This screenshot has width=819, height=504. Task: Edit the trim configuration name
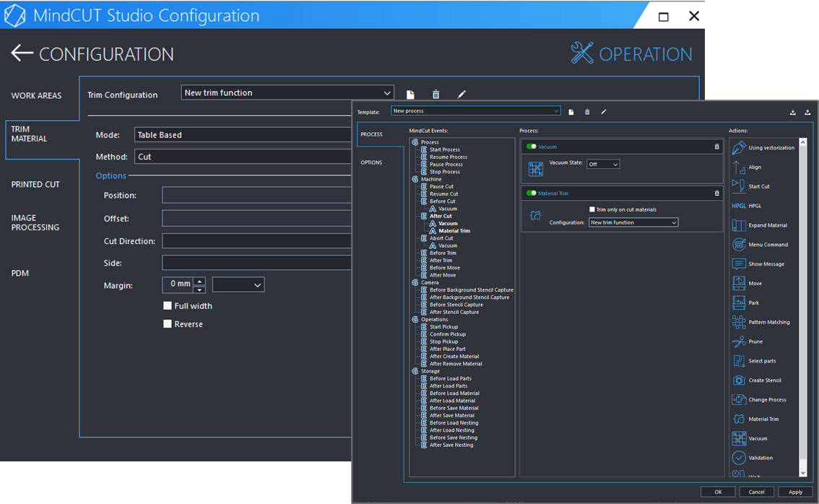click(461, 95)
